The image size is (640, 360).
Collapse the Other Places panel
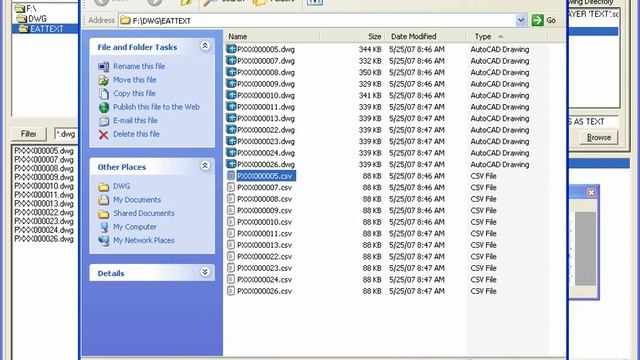205,166
